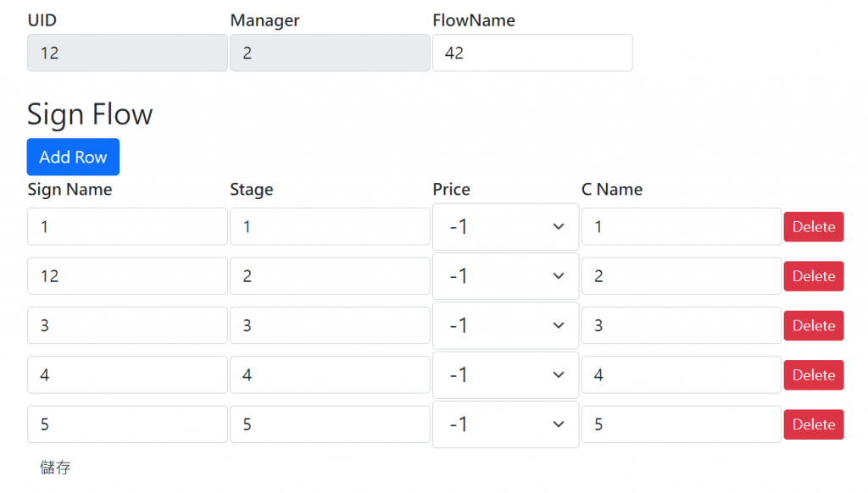Open the Price dropdown in fifth row
Image resolution: width=868 pixels, height=493 pixels.
click(x=505, y=424)
